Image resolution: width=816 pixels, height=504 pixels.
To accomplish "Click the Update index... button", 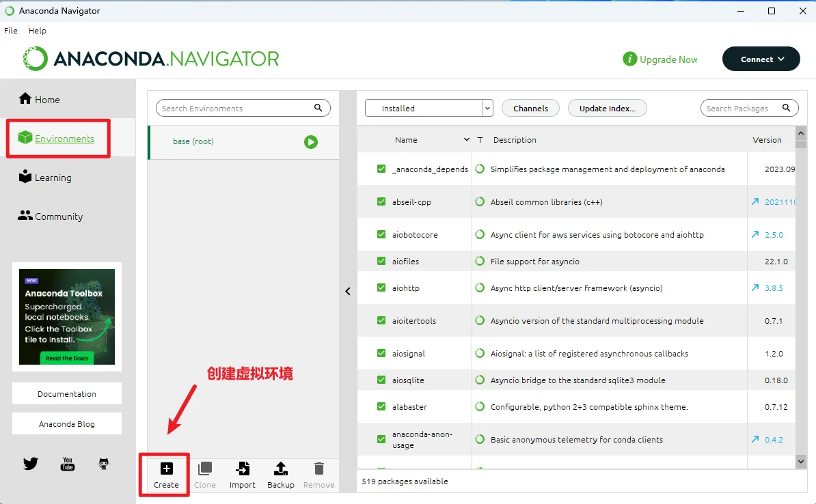I will (x=608, y=108).
